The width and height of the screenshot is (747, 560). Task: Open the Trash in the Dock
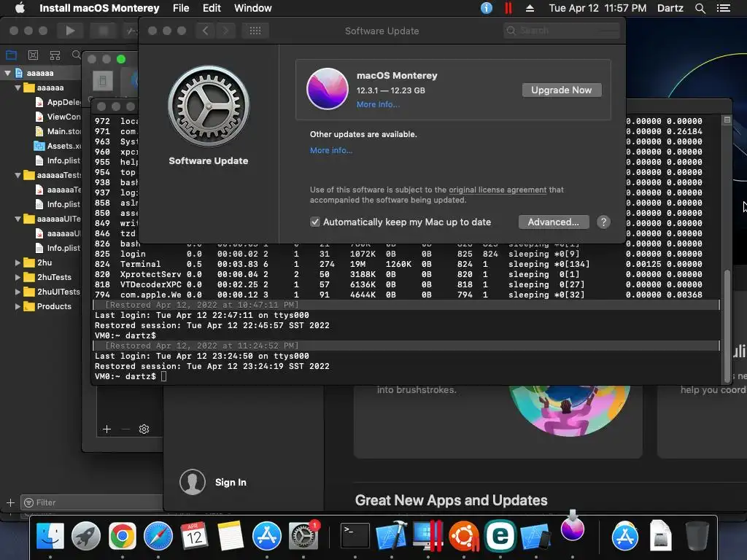point(697,536)
